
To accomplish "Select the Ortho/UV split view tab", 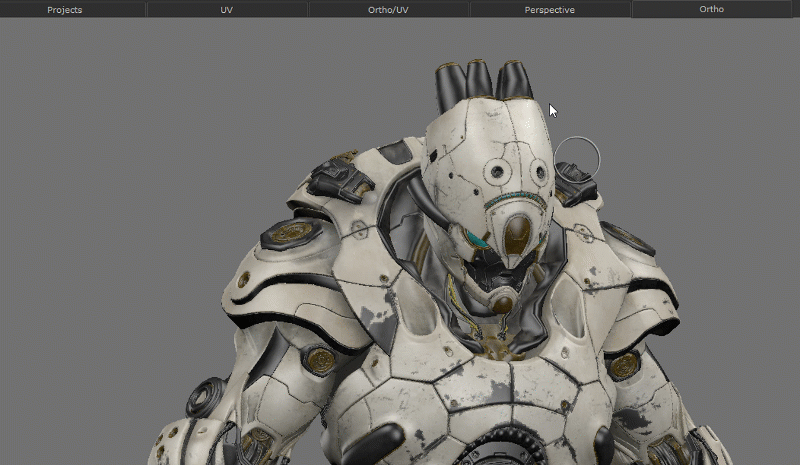I will [x=388, y=10].
